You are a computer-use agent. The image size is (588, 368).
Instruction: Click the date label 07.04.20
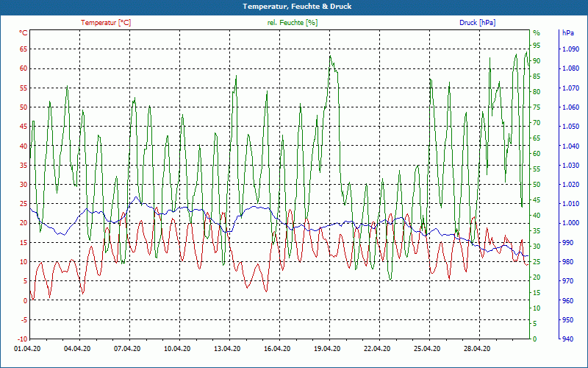pos(127,349)
